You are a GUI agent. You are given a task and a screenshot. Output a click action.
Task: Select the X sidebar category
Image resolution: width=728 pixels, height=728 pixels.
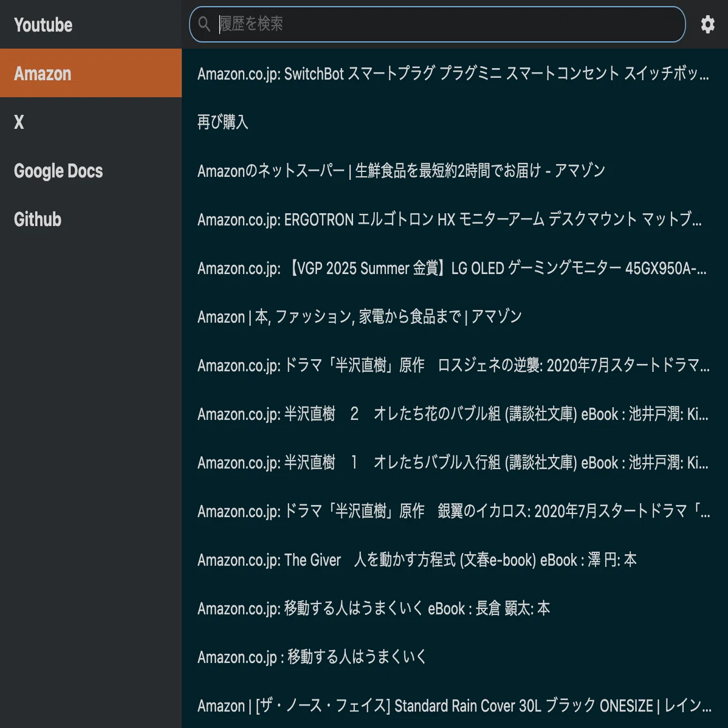point(91,122)
